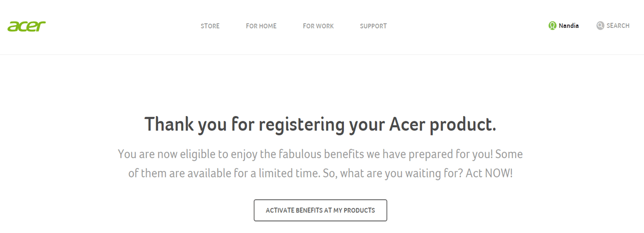Open the FOR HOME menu
644x233 pixels.
261,26
